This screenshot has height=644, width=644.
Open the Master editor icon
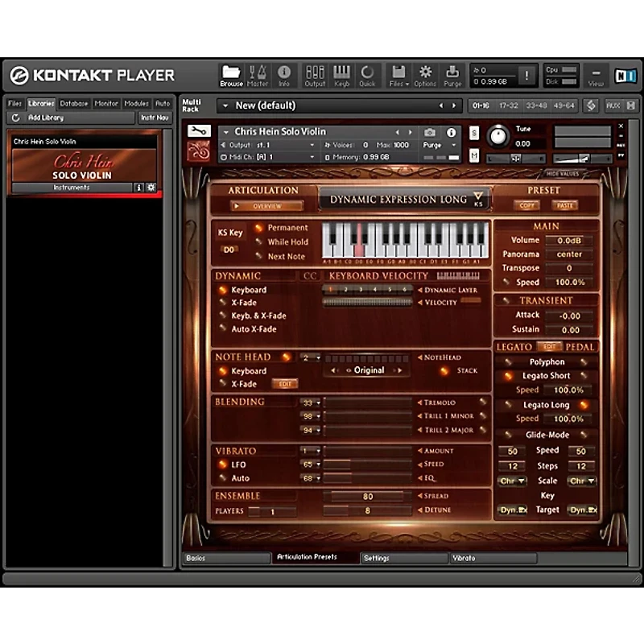coord(258,76)
